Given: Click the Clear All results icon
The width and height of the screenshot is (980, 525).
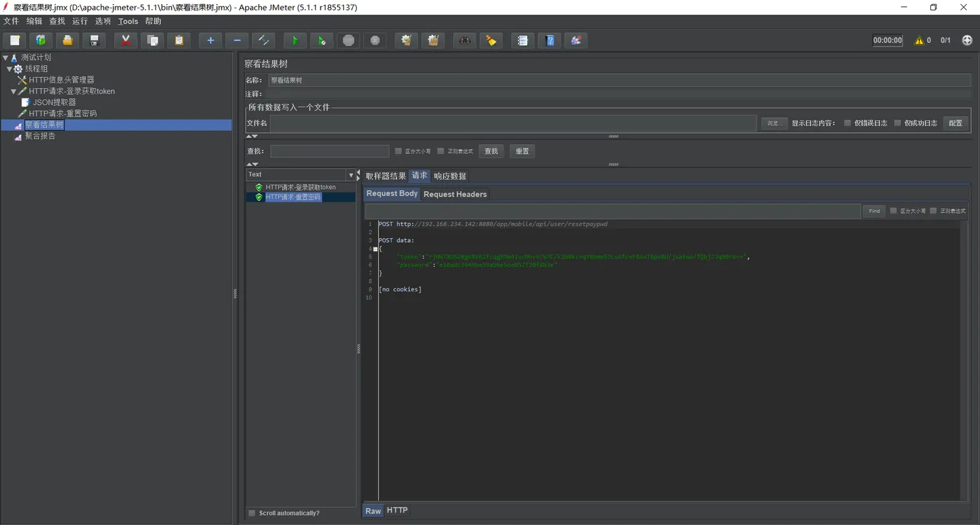Looking at the screenshot, I should (x=433, y=40).
